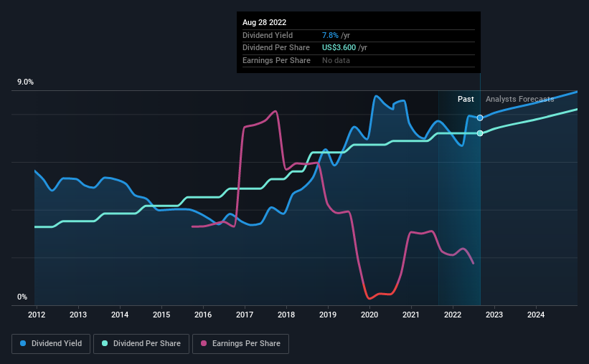Click the tooltip 'Dividend Yield' row label
Screen dimensions: 589x364
pos(268,35)
